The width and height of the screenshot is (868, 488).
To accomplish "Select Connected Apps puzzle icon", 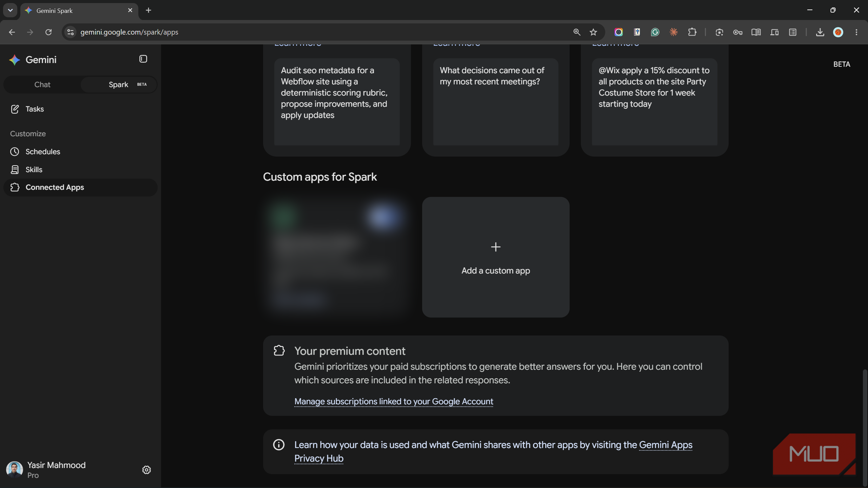I will coord(15,187).
